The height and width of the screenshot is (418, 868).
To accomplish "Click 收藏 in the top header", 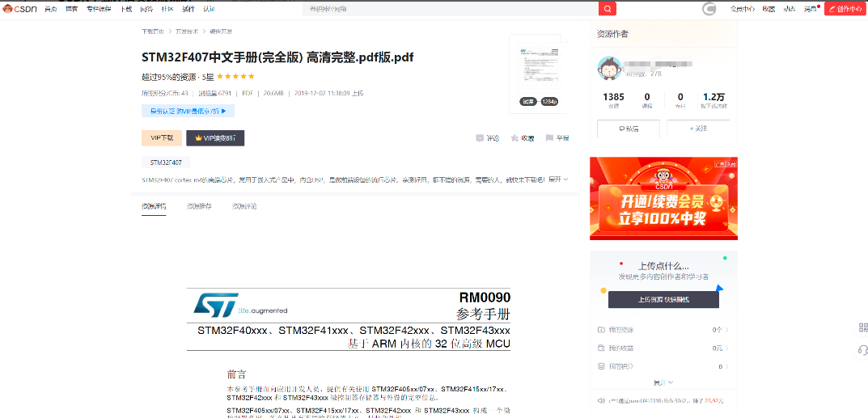I will (x=768, y=9).
